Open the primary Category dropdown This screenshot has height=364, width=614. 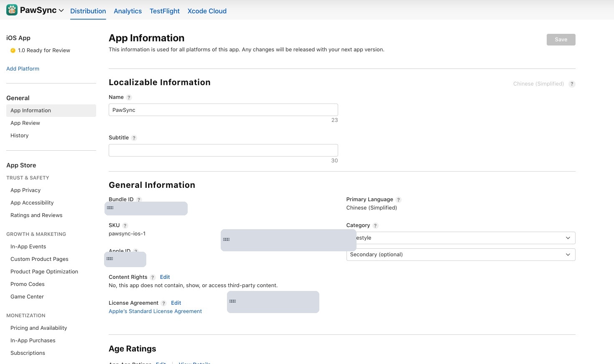coord(461,238)
